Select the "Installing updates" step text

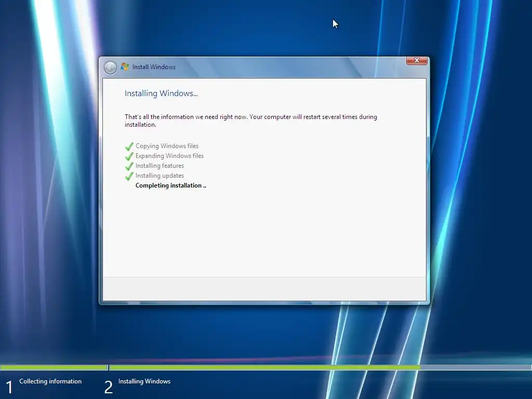pos(160,176)
